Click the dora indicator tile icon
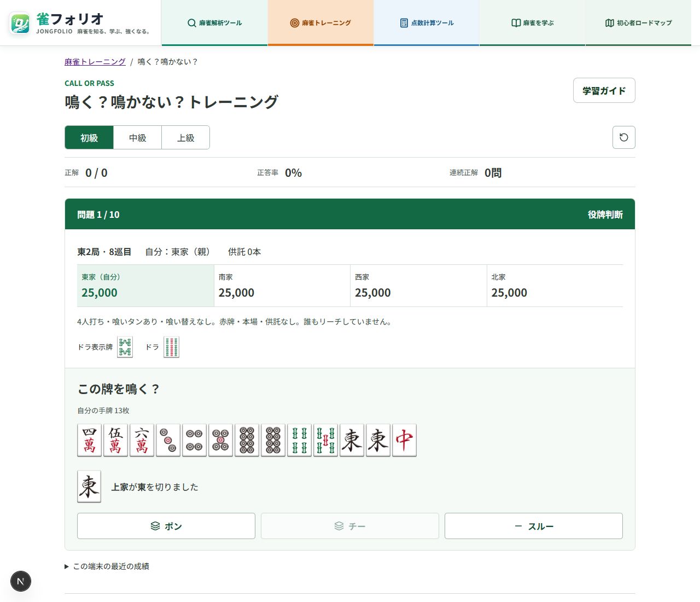 point(125,347)
